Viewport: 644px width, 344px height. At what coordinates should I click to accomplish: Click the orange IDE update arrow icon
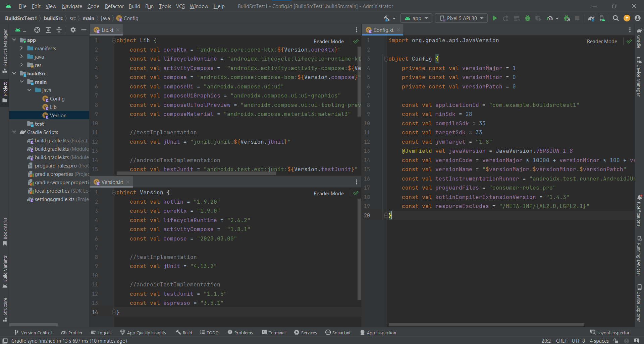627,18
